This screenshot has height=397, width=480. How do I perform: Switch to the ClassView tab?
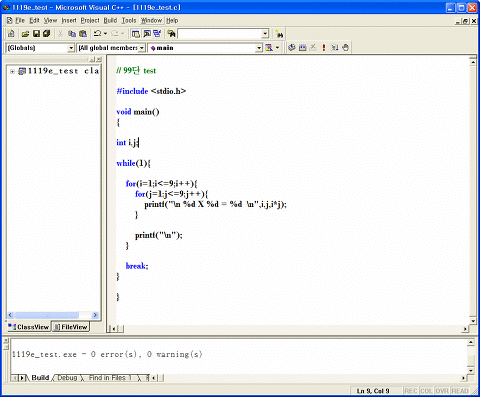tap(29, 327)
